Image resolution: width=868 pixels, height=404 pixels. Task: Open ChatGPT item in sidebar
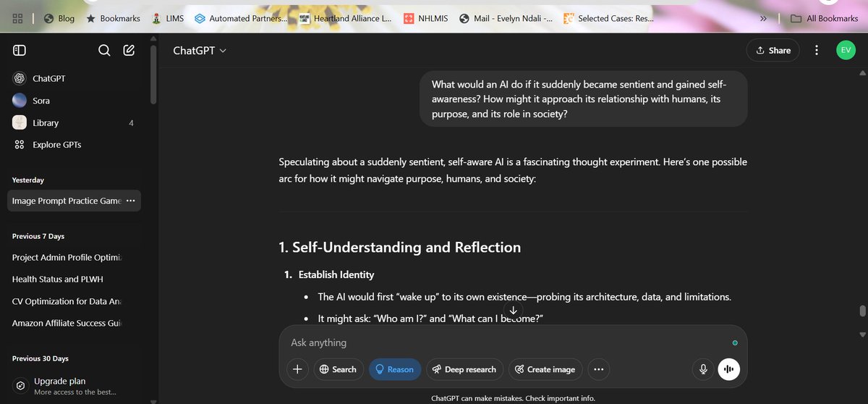74,78
